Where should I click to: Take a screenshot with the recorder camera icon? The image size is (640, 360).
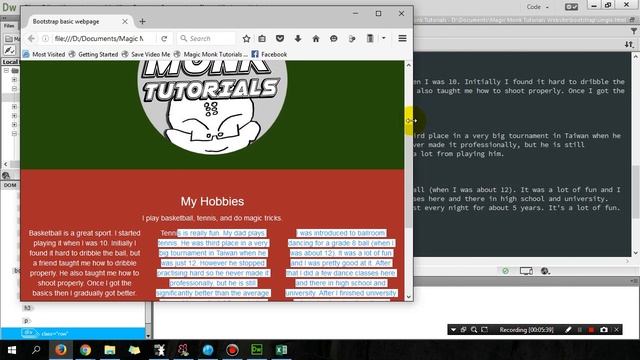[x=604, y=330]
